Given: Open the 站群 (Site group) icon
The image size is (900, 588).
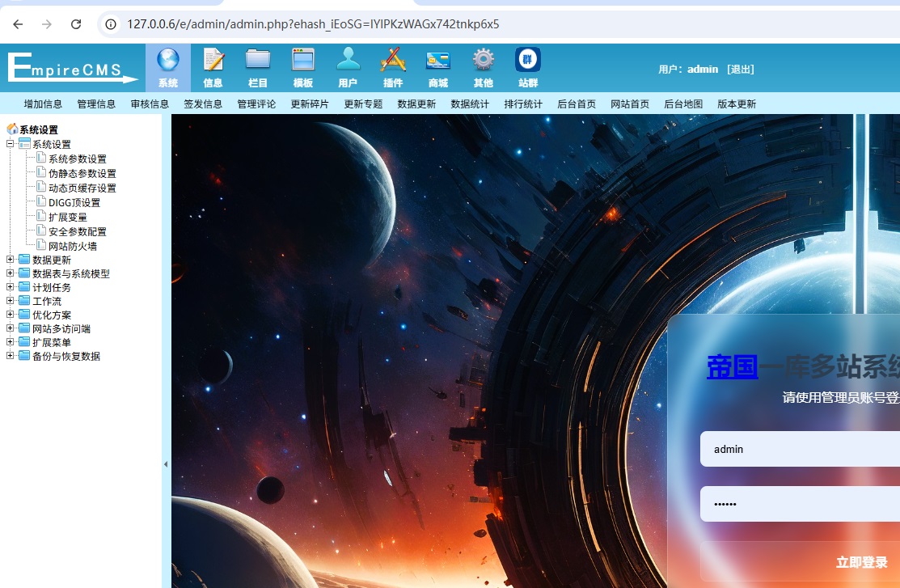Looking at the screenshot, I should [x=528, y=61].
